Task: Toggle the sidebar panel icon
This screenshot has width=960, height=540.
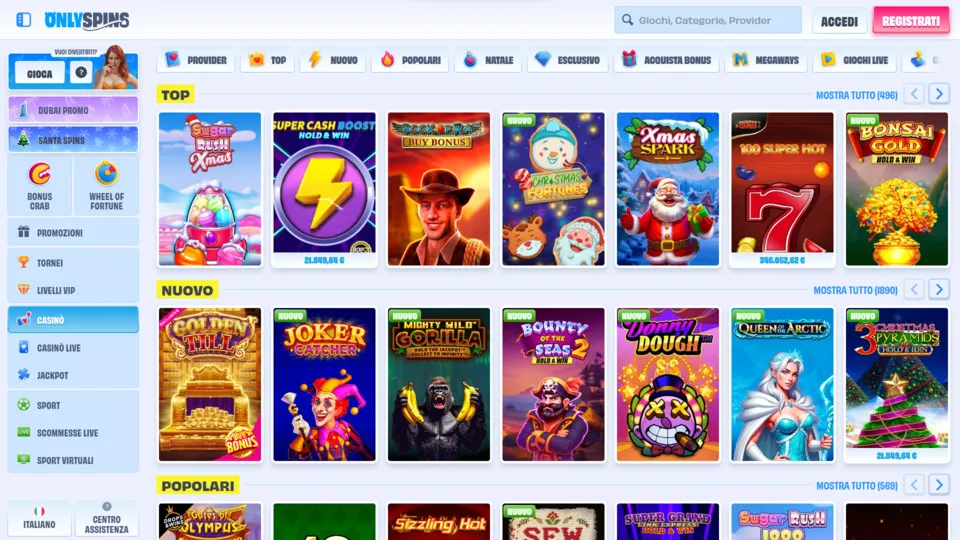Action: [23, 20]
